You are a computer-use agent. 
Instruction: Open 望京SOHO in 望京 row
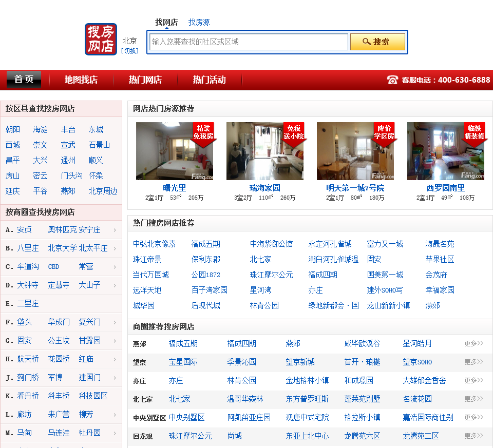pos(417,362)
